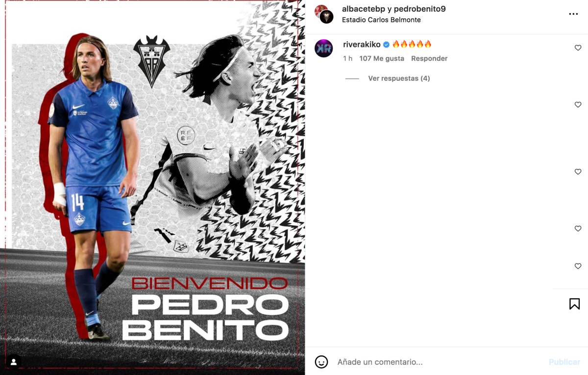Open the riverakiko username link
The image size is (588, 375).
(x=362, y=44)
